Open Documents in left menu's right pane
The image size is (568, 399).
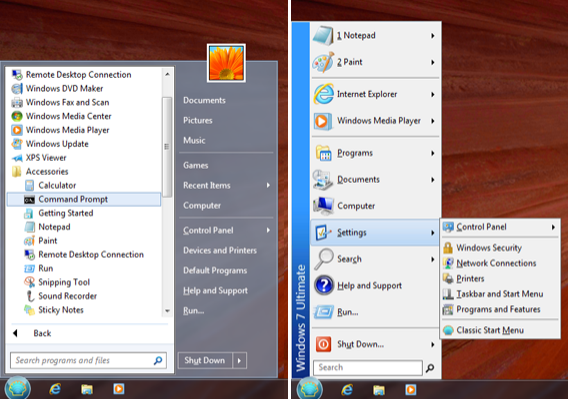pos(204,100)
